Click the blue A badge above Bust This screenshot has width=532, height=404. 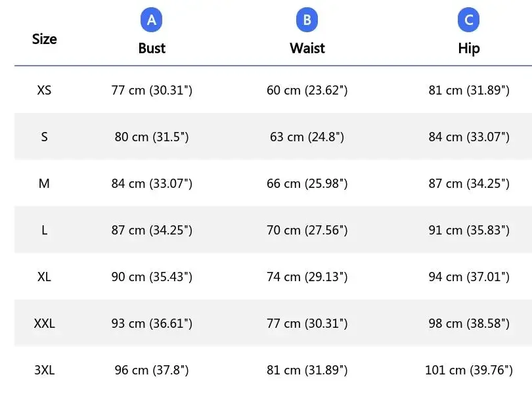click(x=152, y=20)
